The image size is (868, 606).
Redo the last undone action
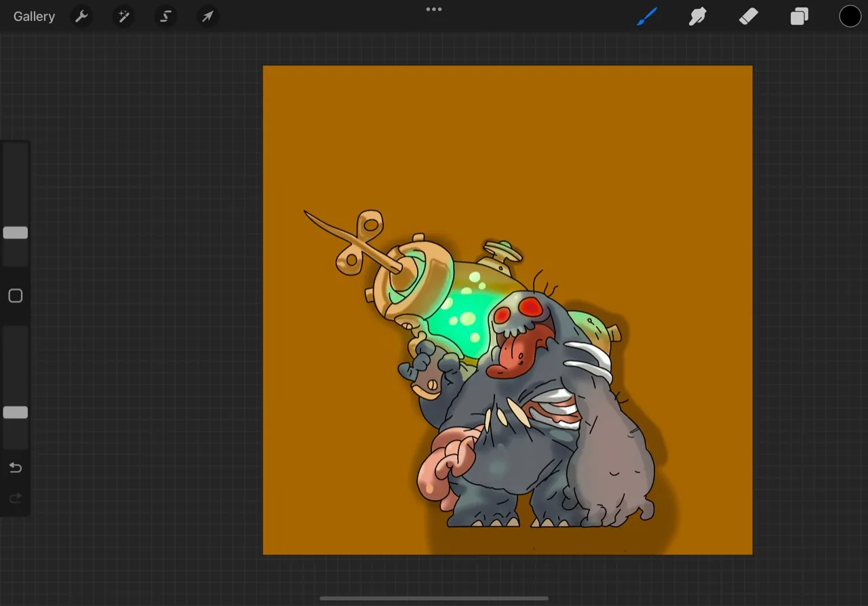click(16, 499)
